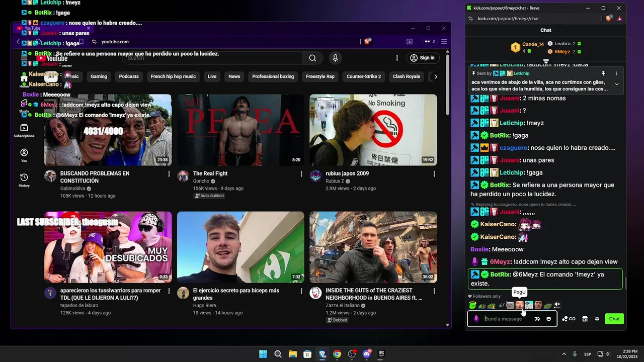Open File Explorer from taskbar
The image size is (644, 362).
[x=292, y=354]
